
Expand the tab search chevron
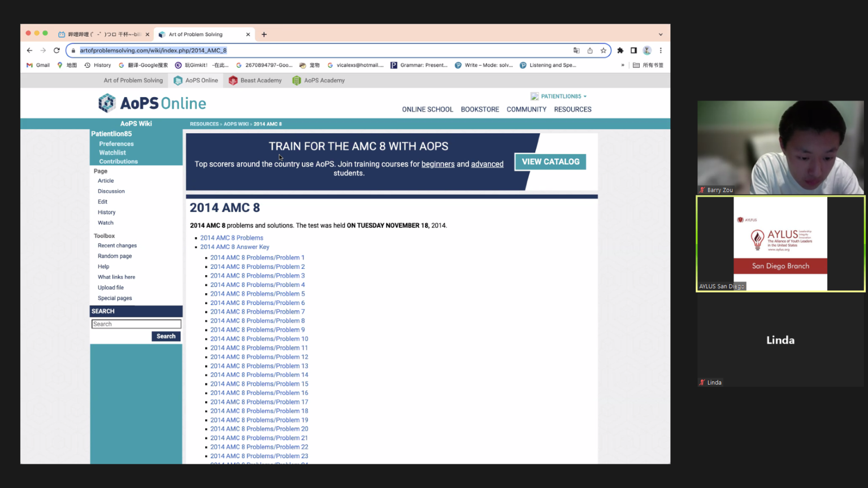point(661,34)
